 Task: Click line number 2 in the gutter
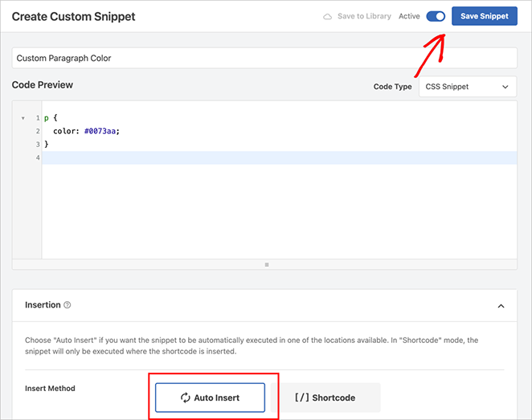(37, 131)
